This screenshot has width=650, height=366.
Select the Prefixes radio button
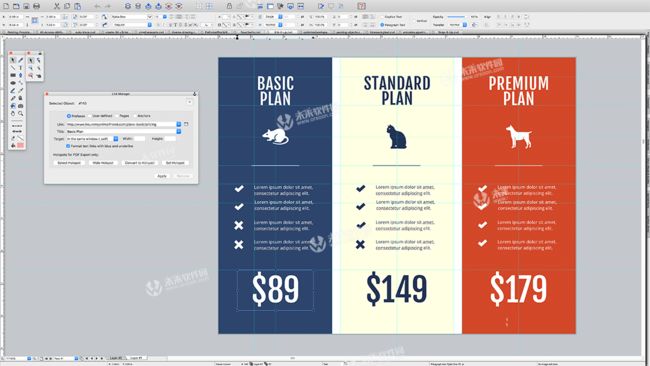click(69, 116)
